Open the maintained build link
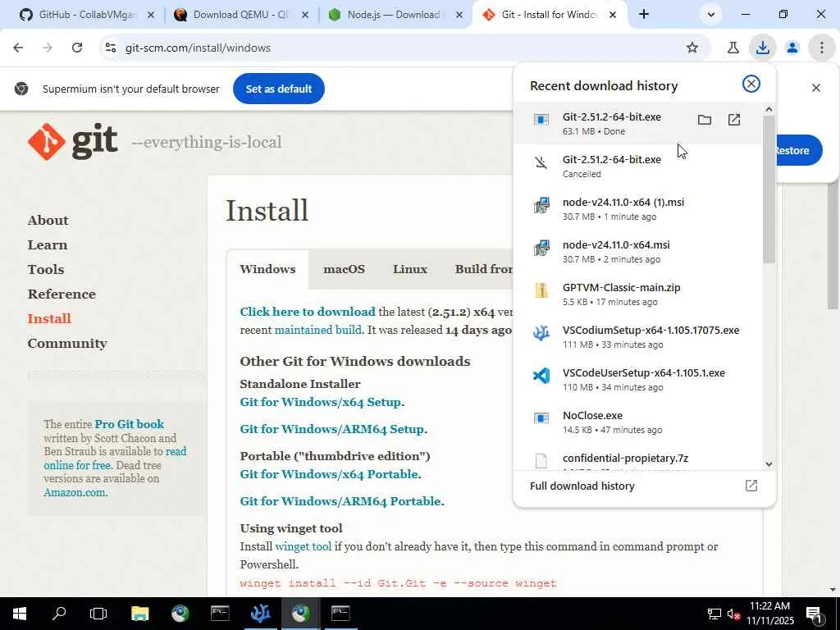 click(x=317, y=330)
